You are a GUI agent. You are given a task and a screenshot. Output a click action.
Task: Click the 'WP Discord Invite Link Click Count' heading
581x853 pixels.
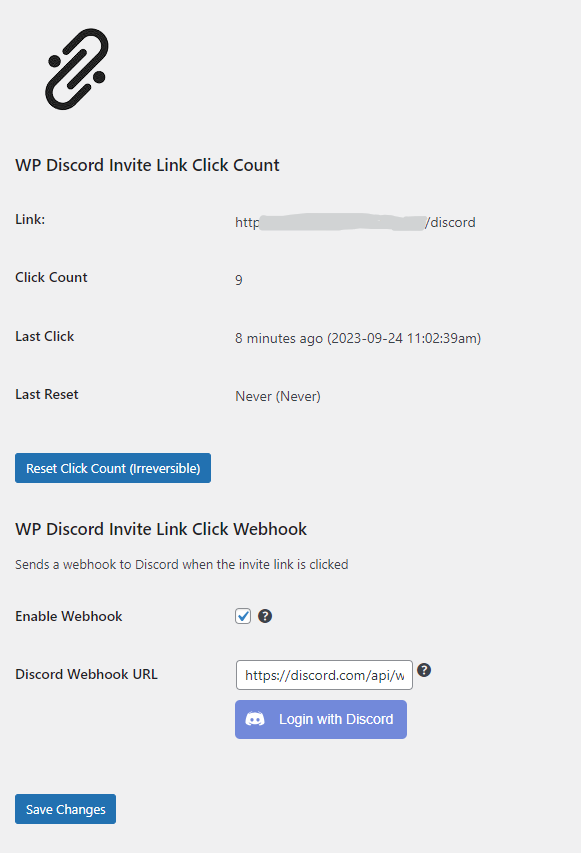tap(147, 165)
